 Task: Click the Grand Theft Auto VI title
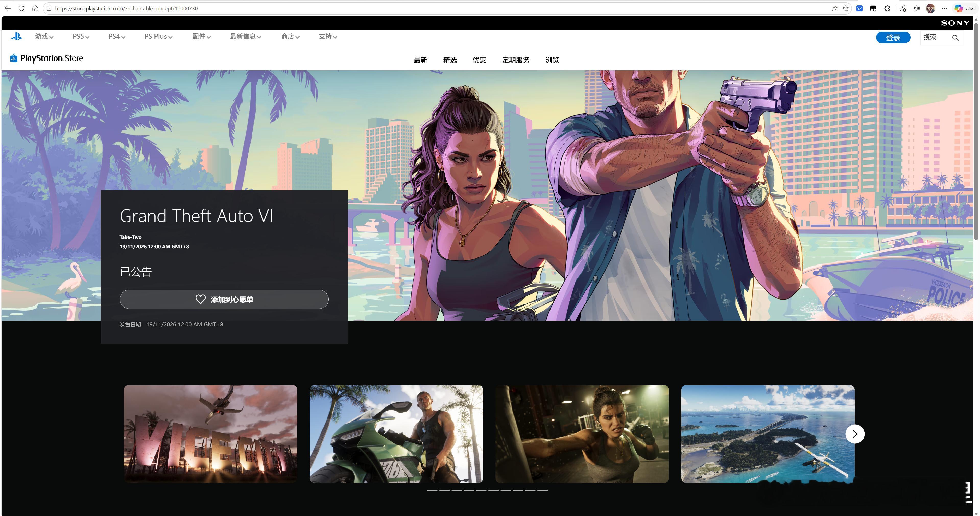coord(196,216)
